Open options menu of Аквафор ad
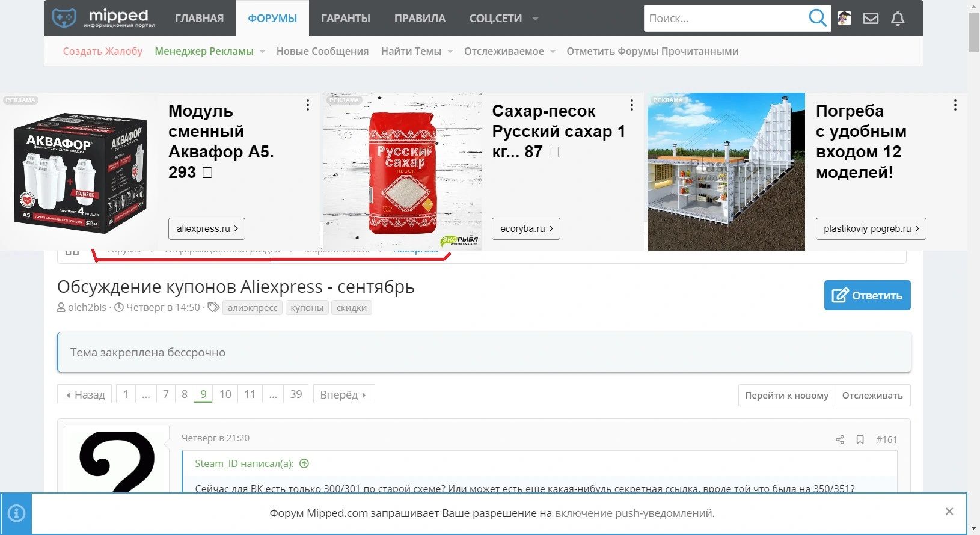The width and height of the screenshot is (980, 535). 308,105
